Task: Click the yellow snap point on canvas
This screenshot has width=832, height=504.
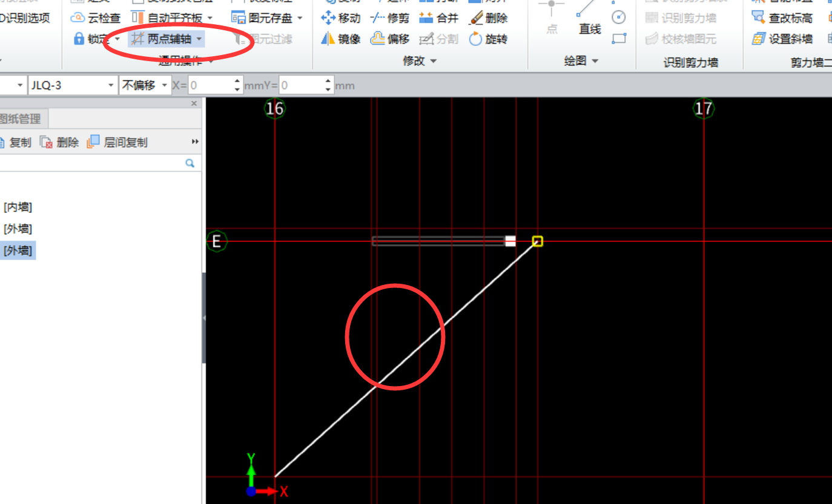Action: [537, 241]
